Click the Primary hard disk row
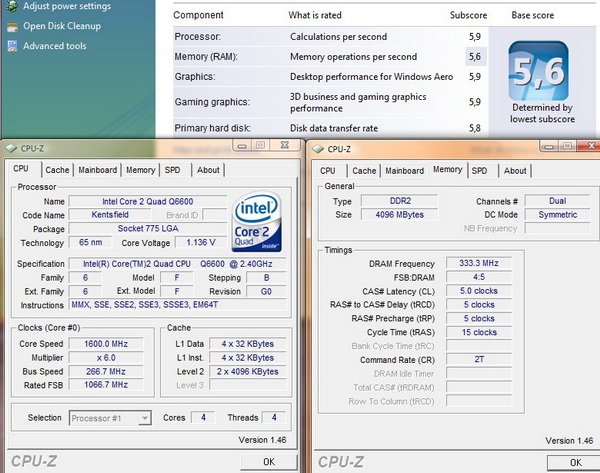Screen dimensions: 600x473 (330, 128)
